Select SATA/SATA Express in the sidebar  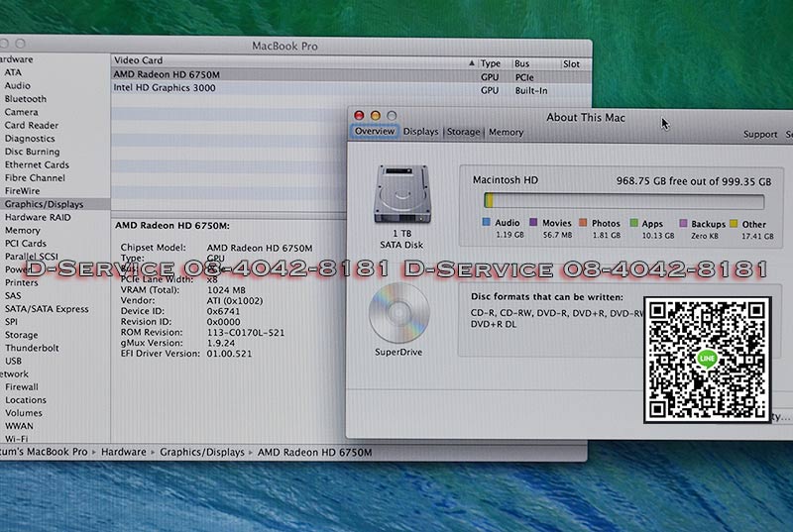coord(47,309)
